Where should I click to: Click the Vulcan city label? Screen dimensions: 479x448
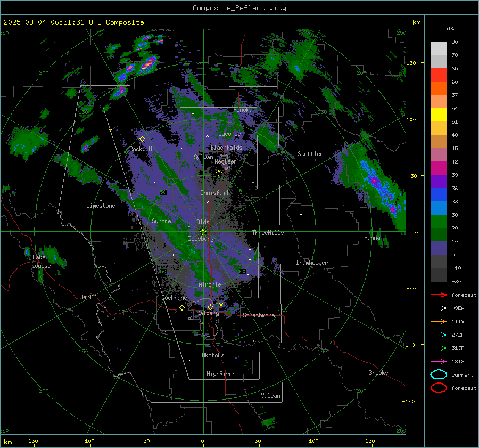[x=270, y=396]
